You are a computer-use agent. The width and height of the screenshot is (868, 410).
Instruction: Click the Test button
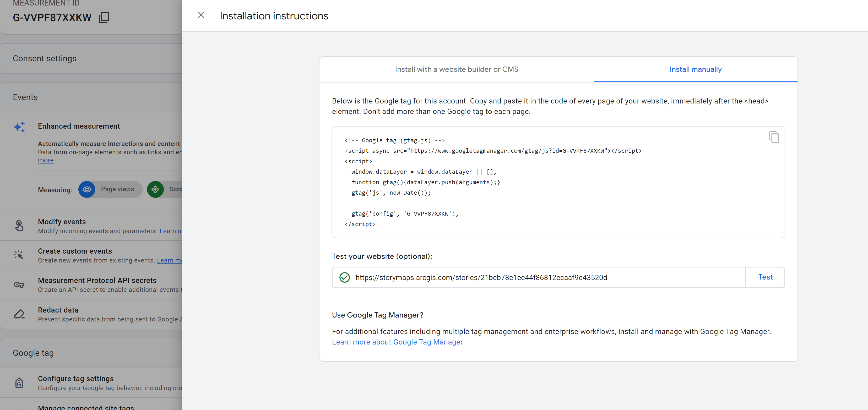(x=765, y=277)
